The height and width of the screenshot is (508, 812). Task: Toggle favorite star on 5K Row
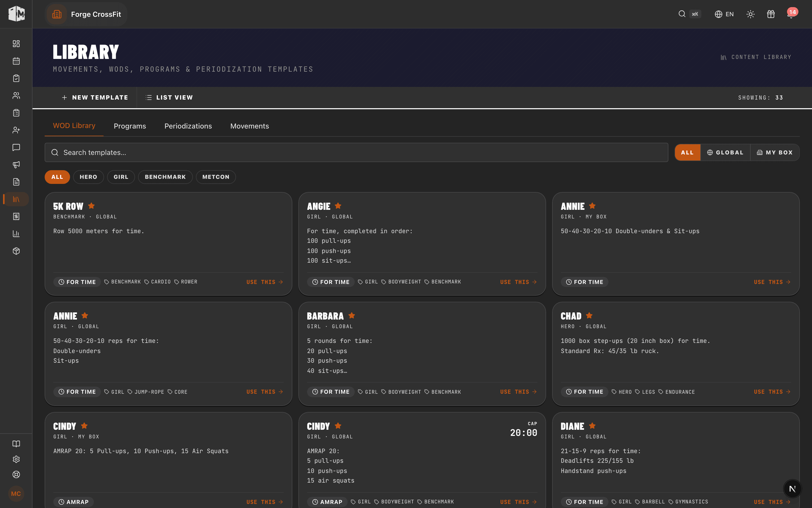(x=91, y=206)
